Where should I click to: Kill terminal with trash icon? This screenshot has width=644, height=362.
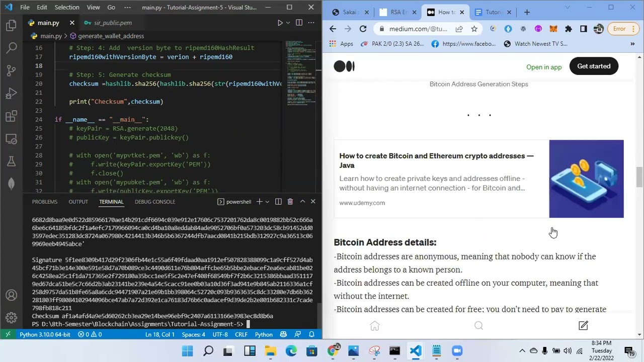pyautogui.click(x=290, y=202)
